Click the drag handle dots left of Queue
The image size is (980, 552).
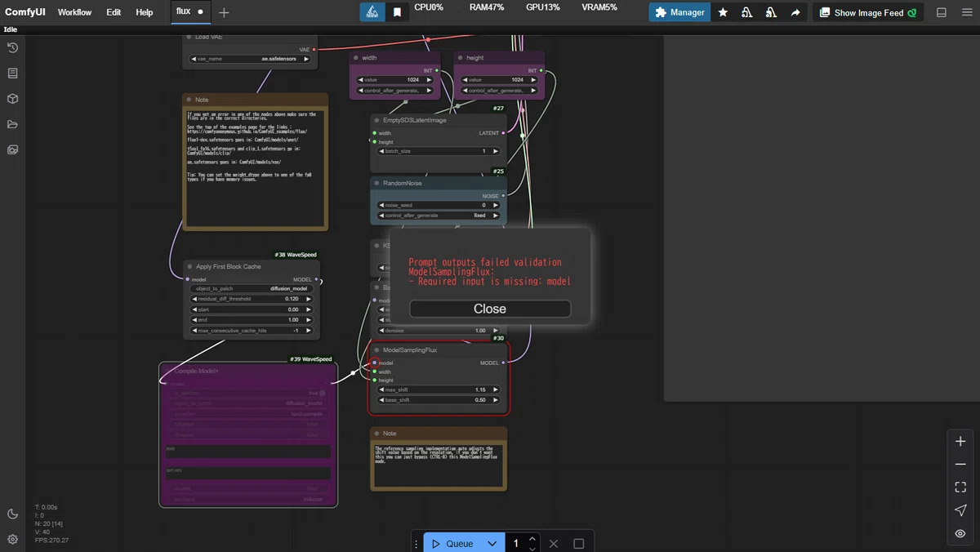pyautogui.click(x=416, y=544)
